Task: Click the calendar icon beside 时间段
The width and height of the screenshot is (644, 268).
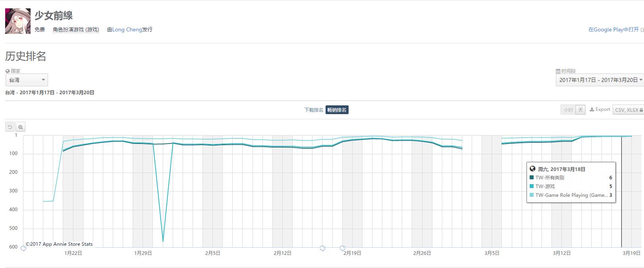Action: click(x=558, y=71)
